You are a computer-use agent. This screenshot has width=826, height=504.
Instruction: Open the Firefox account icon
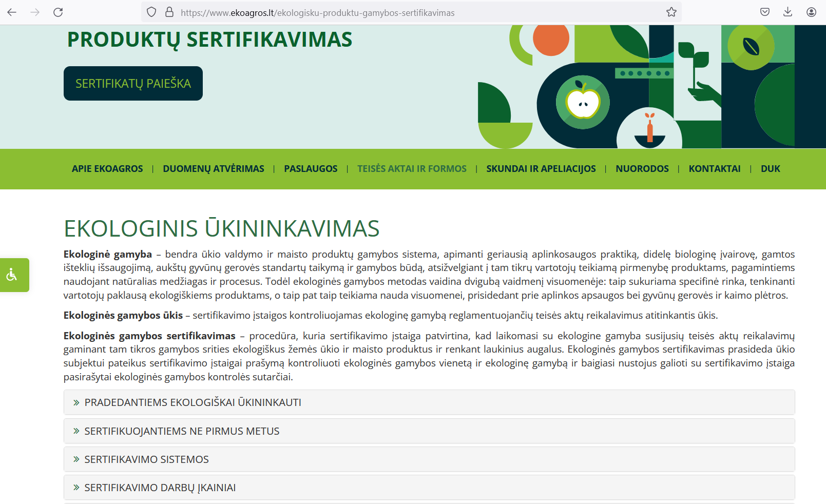pos(811,12)
